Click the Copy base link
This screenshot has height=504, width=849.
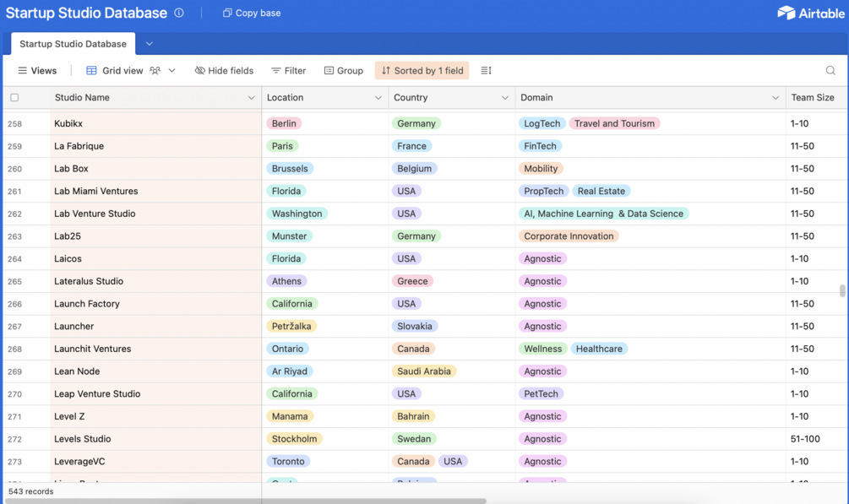[x=252, y=13]
